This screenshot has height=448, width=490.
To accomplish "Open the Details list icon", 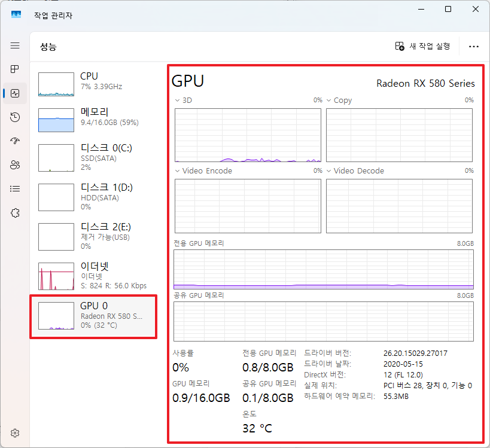I will (x=15, y=188).
